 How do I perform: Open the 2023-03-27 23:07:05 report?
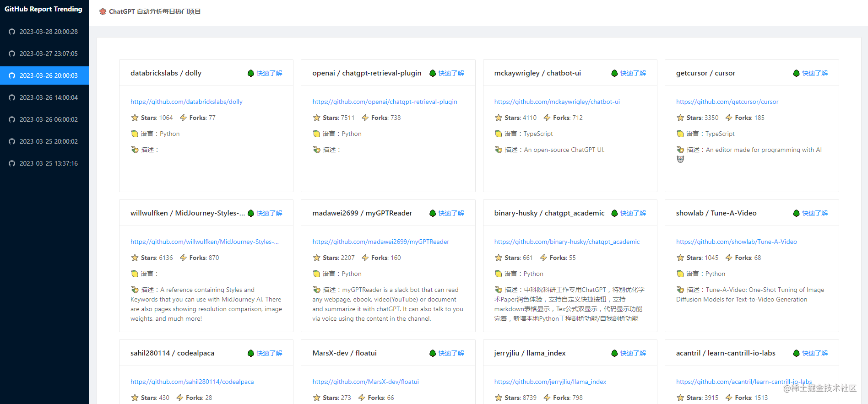tap(44, 54)
